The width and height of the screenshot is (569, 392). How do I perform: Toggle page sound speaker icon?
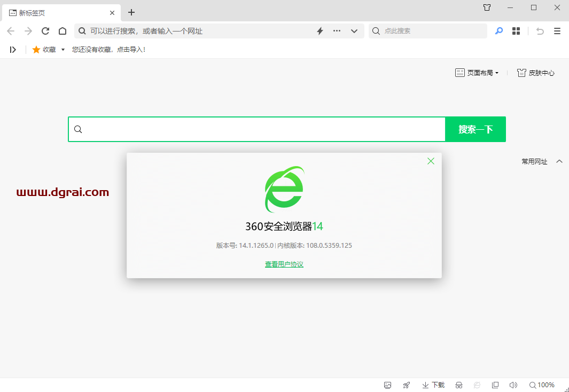[x=513, y=385]
